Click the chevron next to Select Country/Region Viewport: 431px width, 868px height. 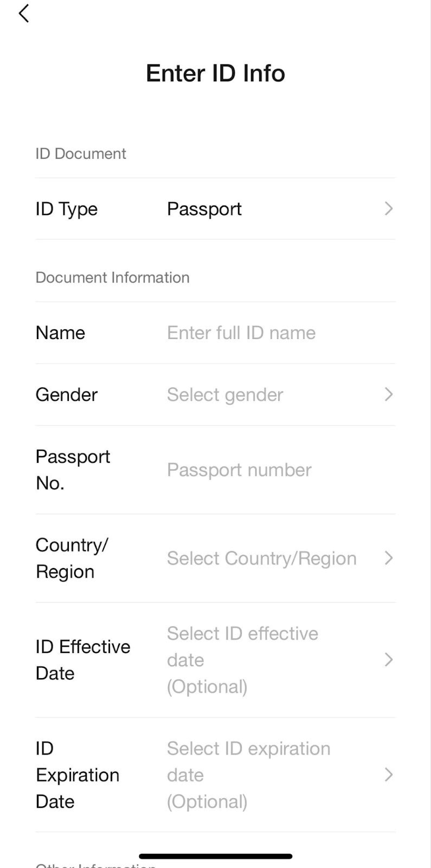point(388,558)
